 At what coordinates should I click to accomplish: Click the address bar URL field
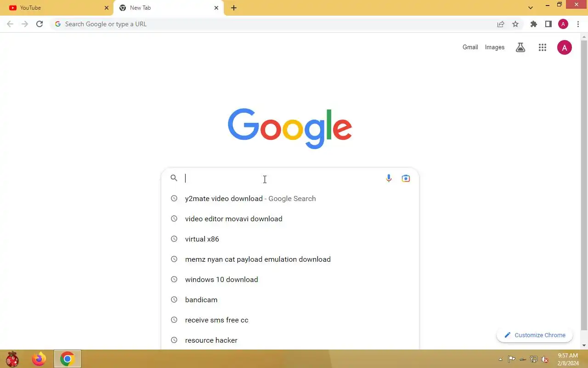coord(276,24)
